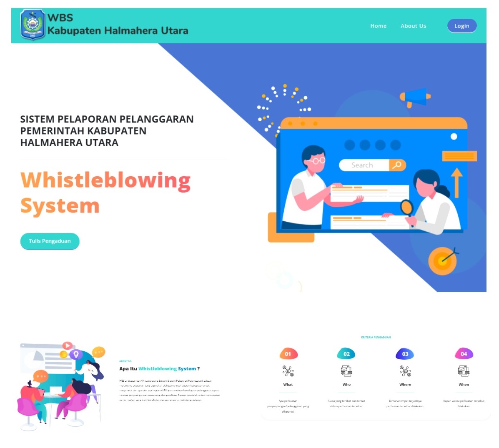The width and height of the screenshot is (499, 448).
Task: Click the "Apa Itu Whistleblowing System ?" heading
Action: (x=159, y=369)
